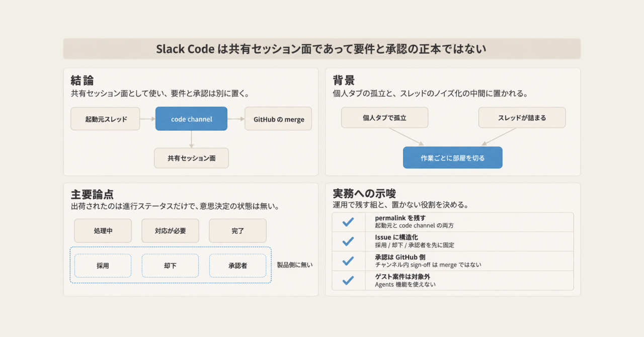This screenshot has height=337, width=644.
Task: Click the 個人タブで孤立 box
Action: (384, 118)
